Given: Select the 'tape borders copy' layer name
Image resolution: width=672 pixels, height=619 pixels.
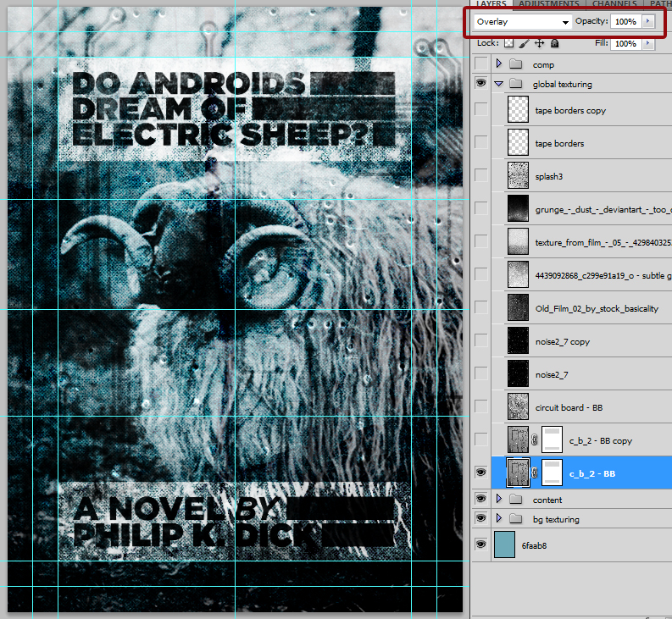Looking at the screenshot, I should (x=570, y=111).
